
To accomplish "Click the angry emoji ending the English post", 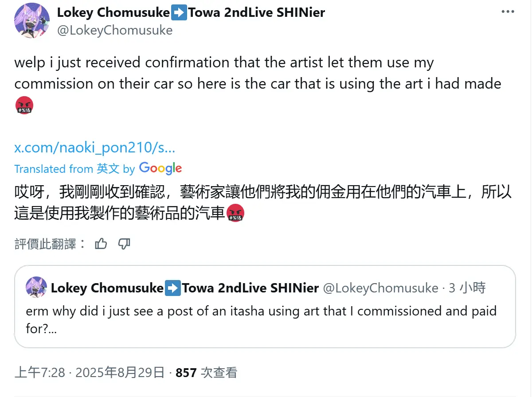I will [24, 105].
